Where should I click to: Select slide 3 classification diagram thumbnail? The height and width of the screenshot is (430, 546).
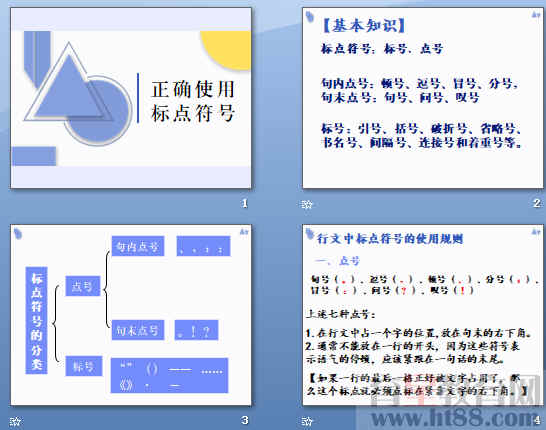click(131, 315)
